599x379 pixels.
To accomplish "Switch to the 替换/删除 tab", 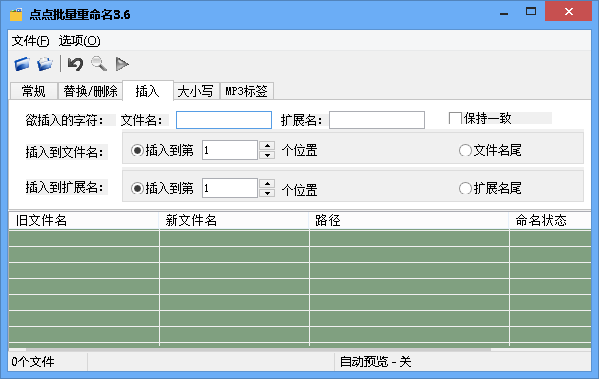I will point(90,91).
